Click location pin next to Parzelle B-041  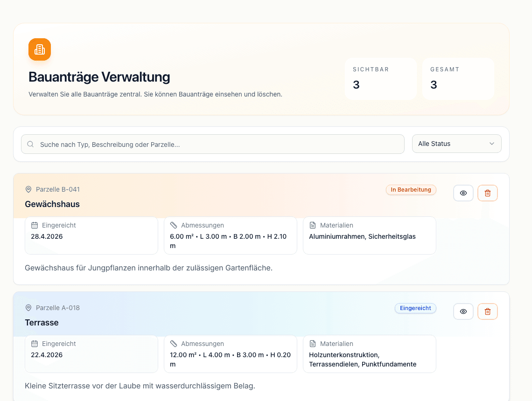coord(28,189)
